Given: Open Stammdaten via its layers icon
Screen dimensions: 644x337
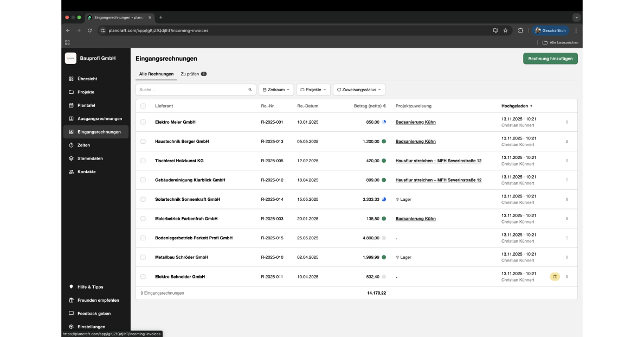Looking at the screenshot, I should click(71, 158).
